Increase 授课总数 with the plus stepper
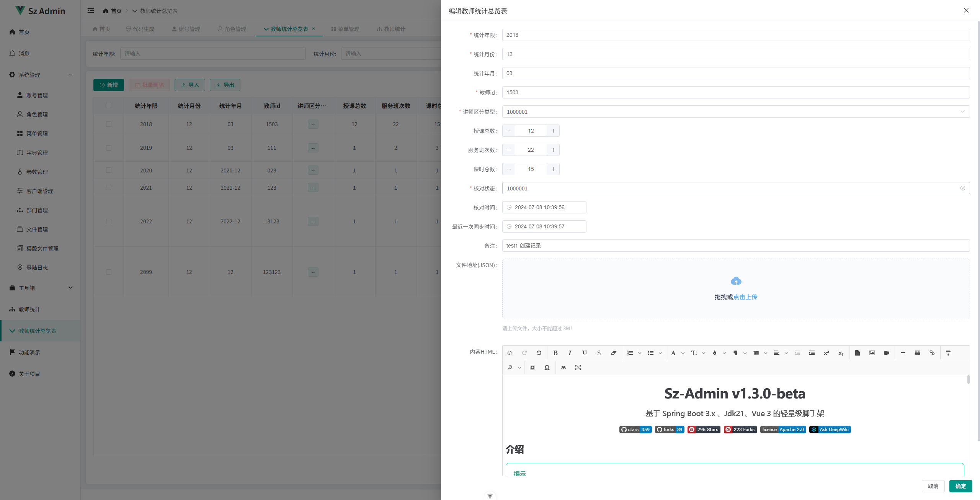980x500 pixels. [x=553, y=131]
